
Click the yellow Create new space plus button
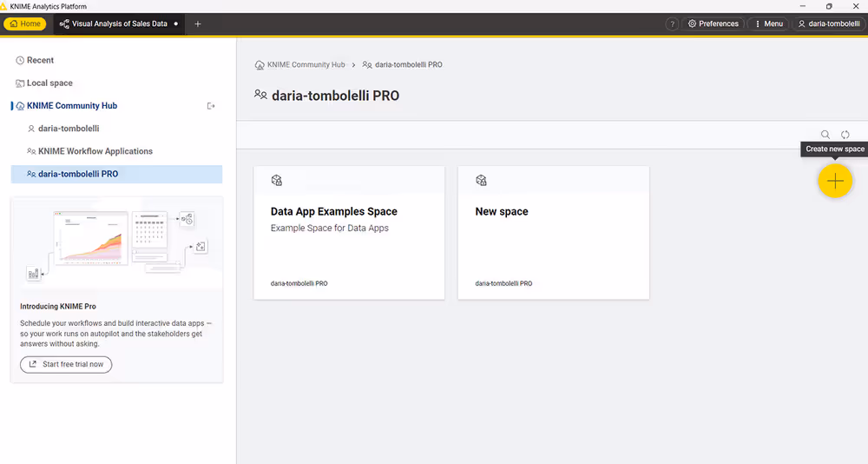tap(835, 181)
